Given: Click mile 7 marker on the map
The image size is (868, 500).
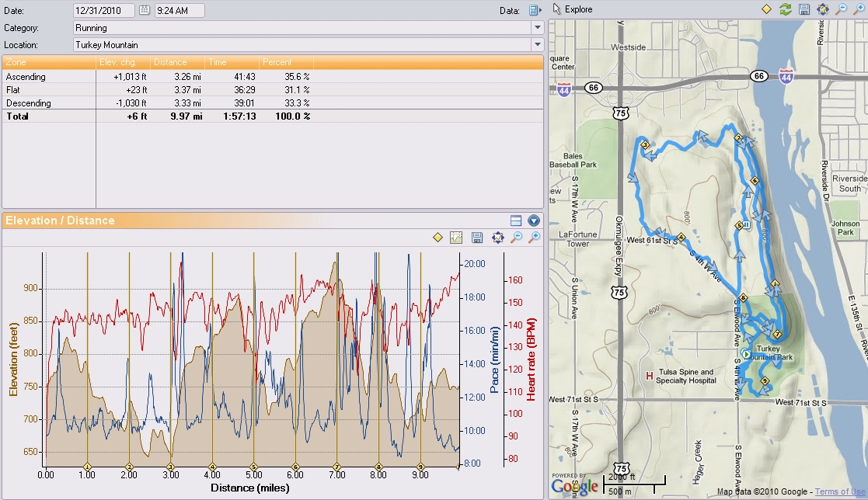Looking at the screenshot, I should pyautogui.click(x=778, y=334).
